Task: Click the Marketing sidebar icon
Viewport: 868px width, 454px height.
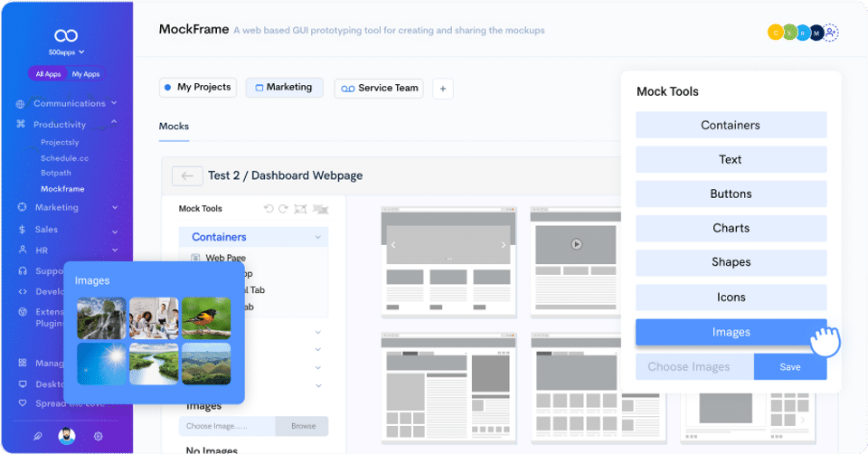Action: coord(22,207)
